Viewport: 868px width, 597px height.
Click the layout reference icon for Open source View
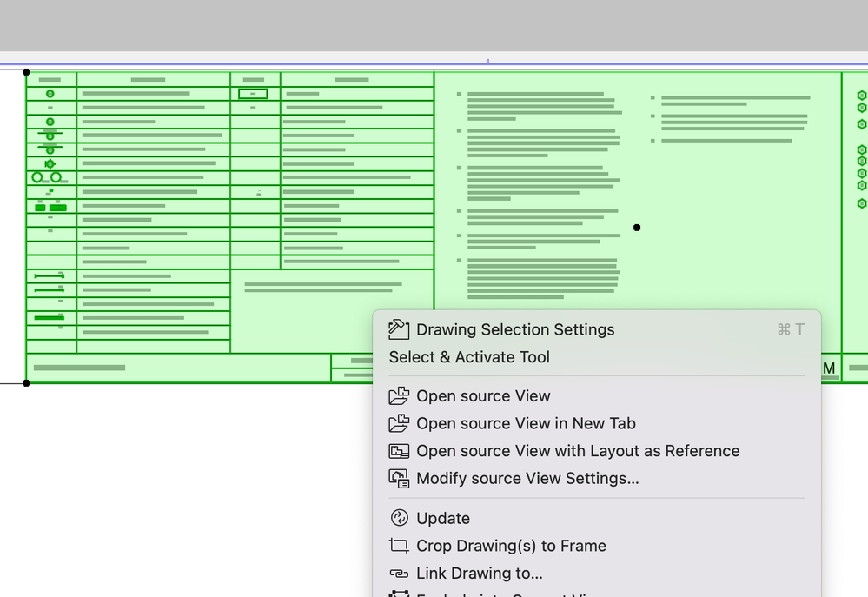(x=399, y=451)
